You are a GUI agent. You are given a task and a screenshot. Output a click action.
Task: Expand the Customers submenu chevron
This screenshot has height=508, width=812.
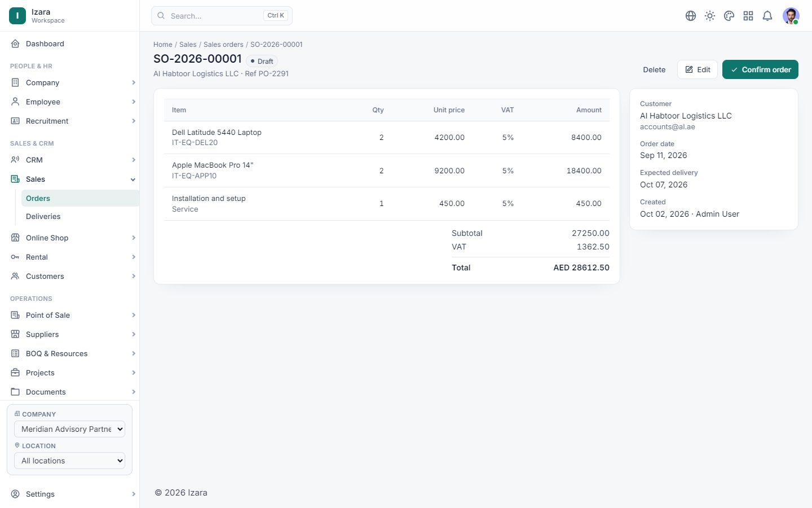(x=134, y=276)
